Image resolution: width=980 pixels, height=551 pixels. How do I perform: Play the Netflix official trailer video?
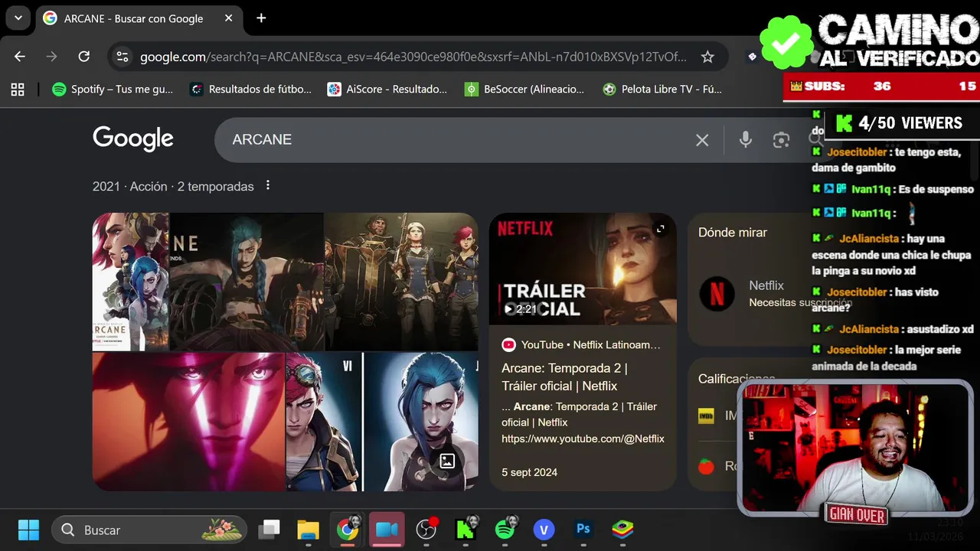click(x=583, y=269)
